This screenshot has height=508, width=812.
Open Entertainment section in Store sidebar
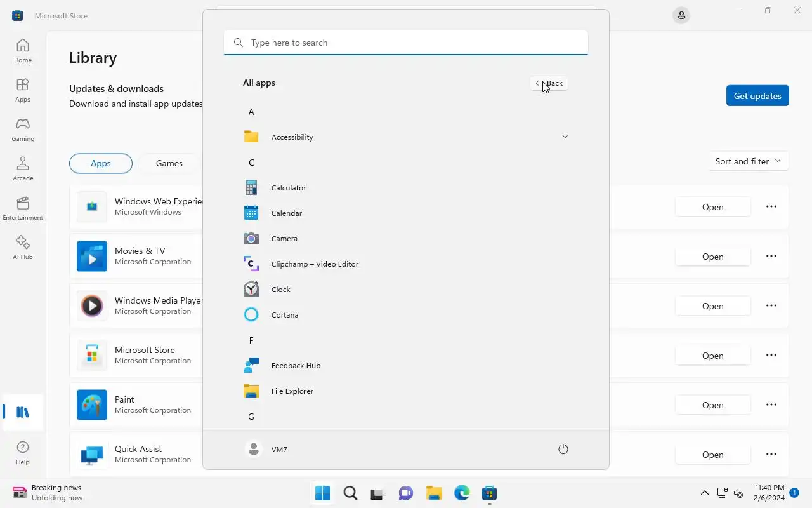pos(23,208)
